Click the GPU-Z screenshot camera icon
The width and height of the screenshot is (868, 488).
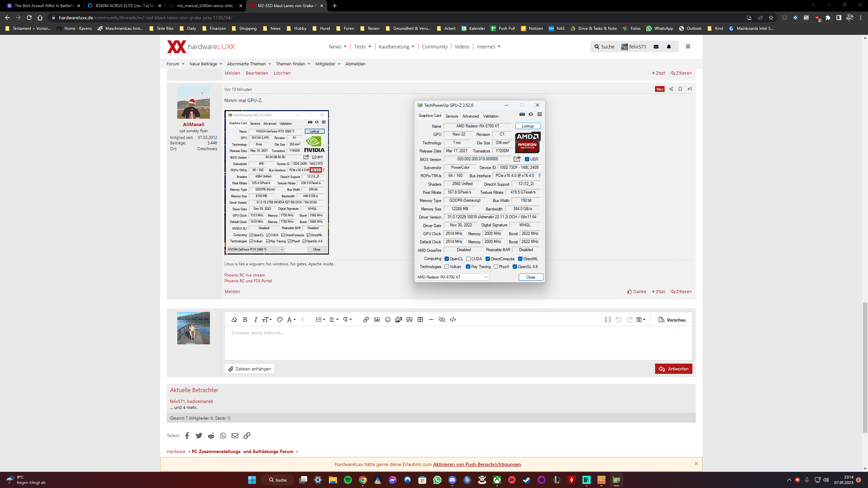[x=522, y=115]
